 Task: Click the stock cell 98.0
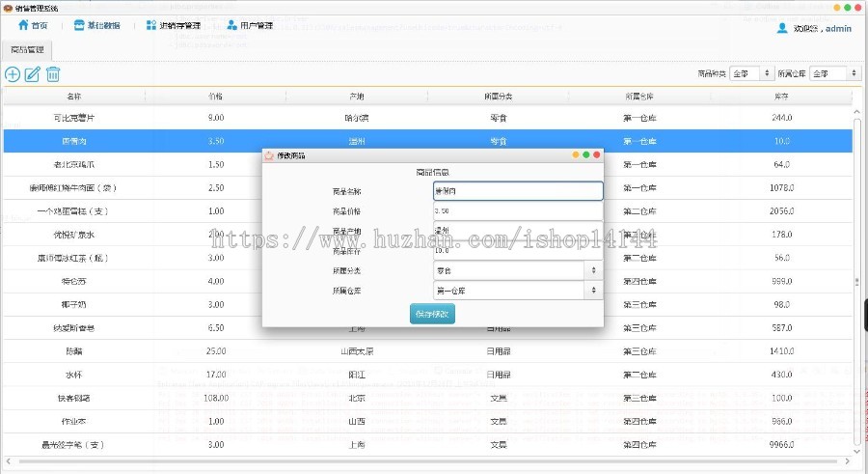click(781, 304)
